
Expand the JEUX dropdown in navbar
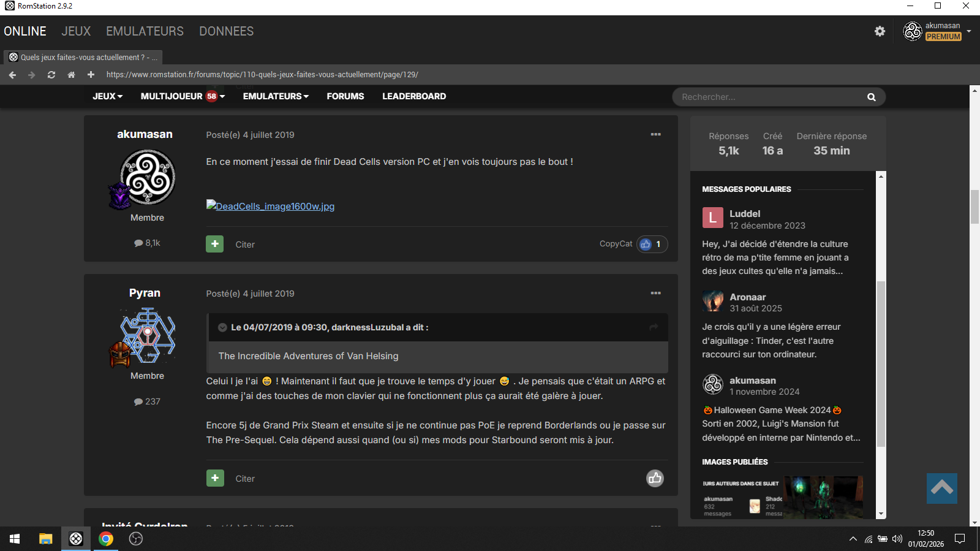pyautogui.click(x=108, y=96)
